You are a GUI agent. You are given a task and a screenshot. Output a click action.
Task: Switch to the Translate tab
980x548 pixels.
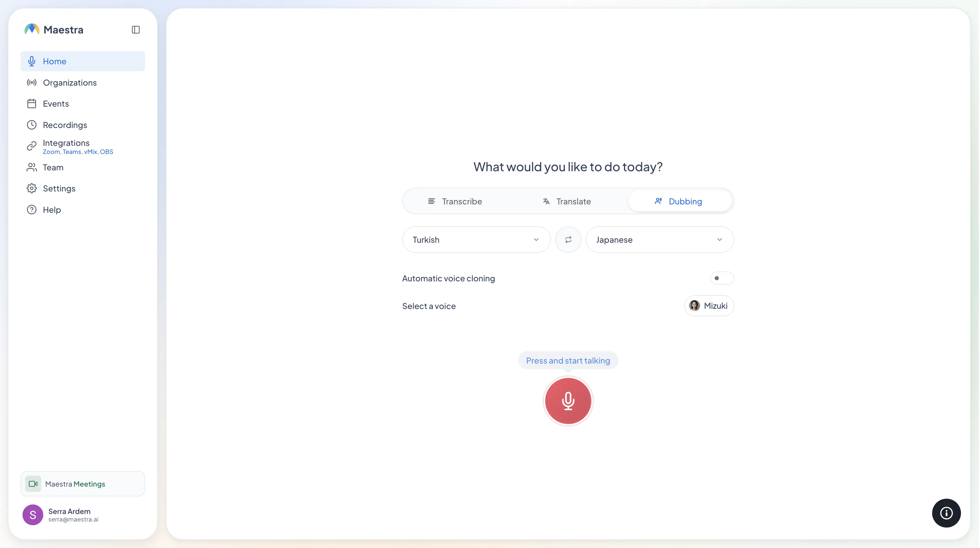567,201
